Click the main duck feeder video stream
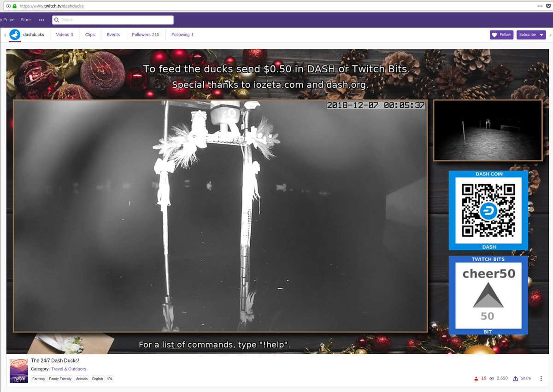Screen dimensions: 553x392 tap(220, 216)
